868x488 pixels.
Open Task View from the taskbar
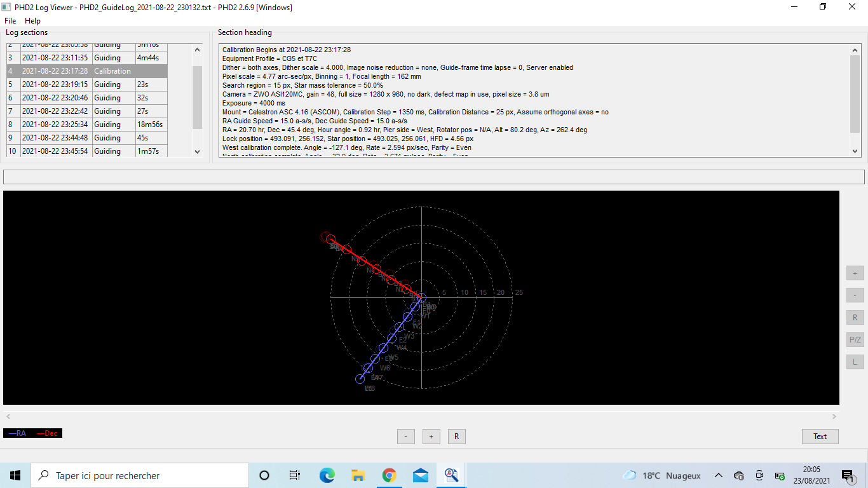[295, 475]
